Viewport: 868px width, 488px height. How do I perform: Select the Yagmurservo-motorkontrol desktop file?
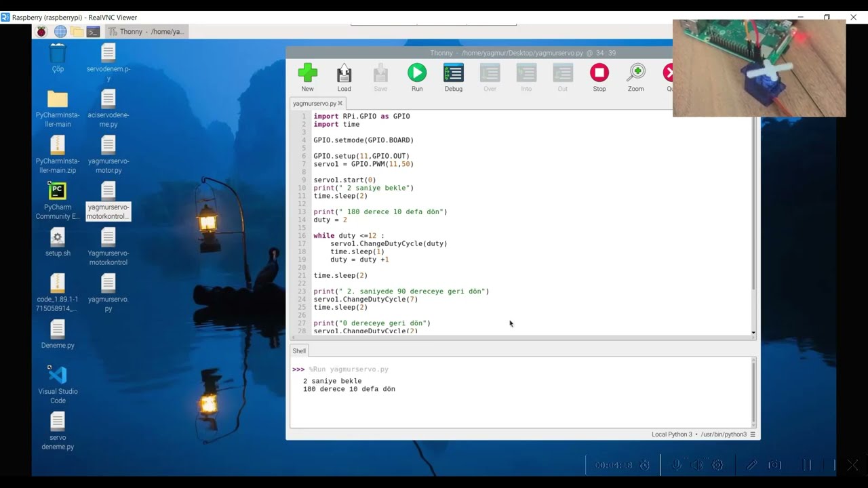pyautogui.click(x=108, y=247)
